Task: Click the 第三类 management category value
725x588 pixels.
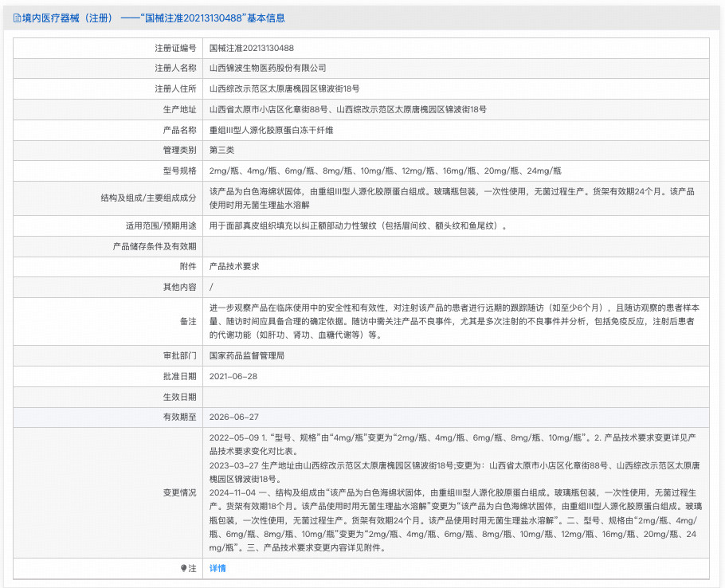Action: pos(221,151)
